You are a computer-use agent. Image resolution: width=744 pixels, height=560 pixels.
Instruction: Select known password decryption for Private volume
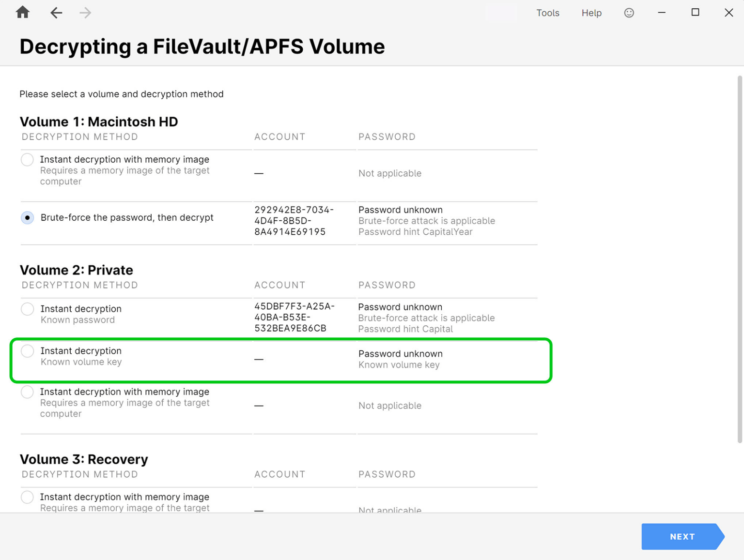pos(27,309)
